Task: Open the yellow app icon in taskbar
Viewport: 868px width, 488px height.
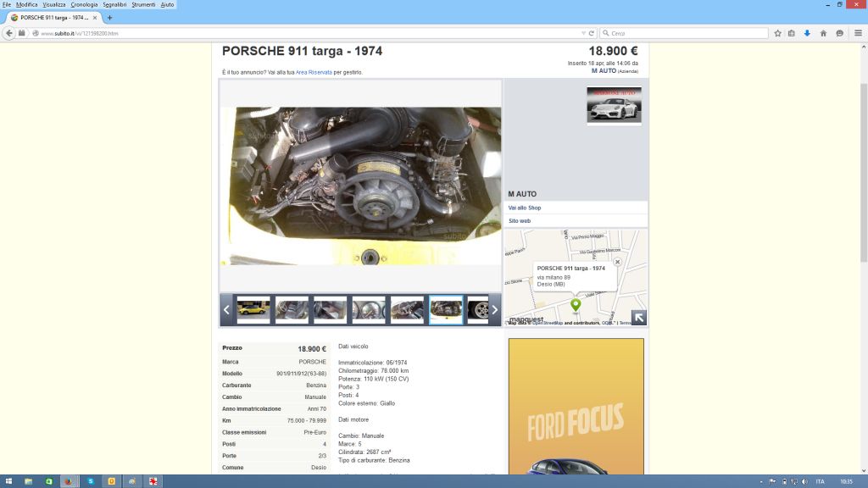Action: coord(111,481)
